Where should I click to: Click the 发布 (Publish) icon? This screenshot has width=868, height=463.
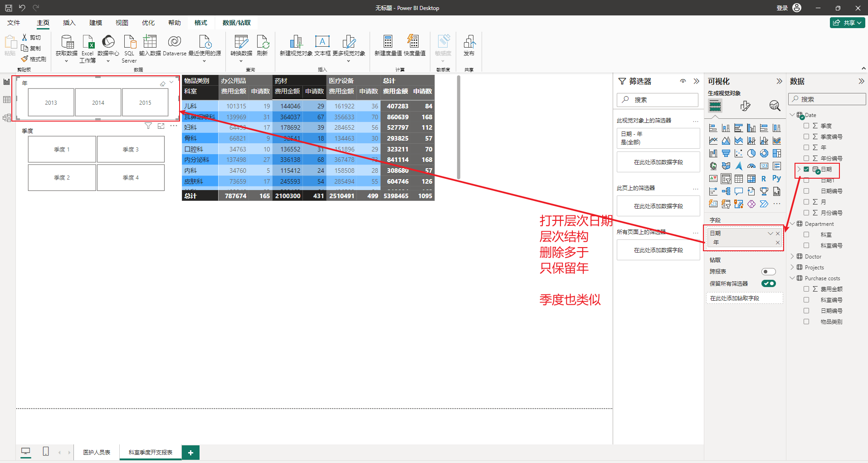469,45
